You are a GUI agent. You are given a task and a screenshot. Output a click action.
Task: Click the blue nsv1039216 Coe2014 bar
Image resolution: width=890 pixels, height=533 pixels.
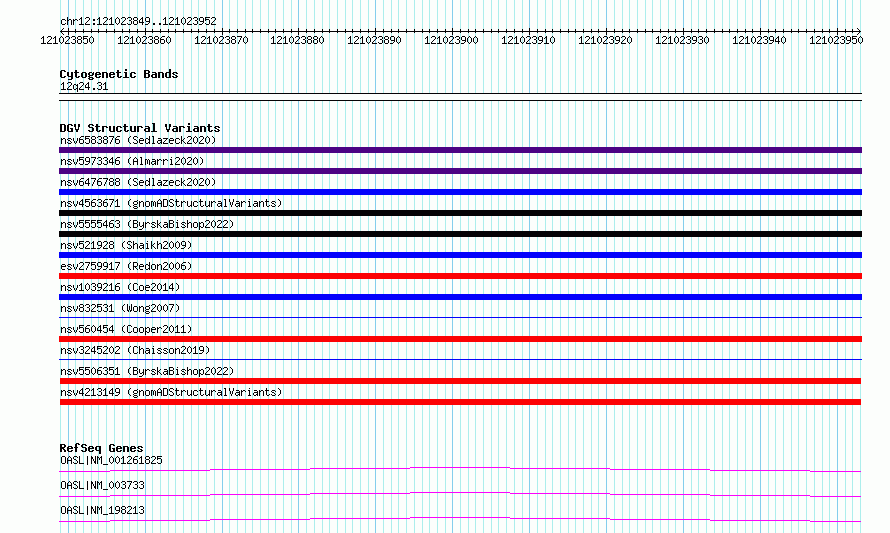click(x=460, y=297)
